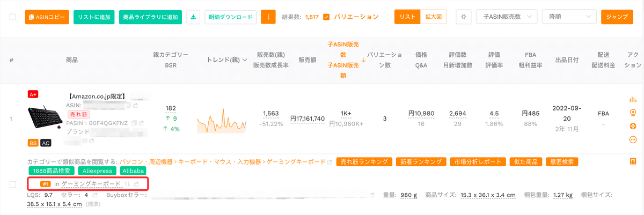Image resolution: width=644 pixels, height=215 pixels.
Task: Open PASIN B0F4QGKFNZ external link icon
Action: [x=141, y=123]
